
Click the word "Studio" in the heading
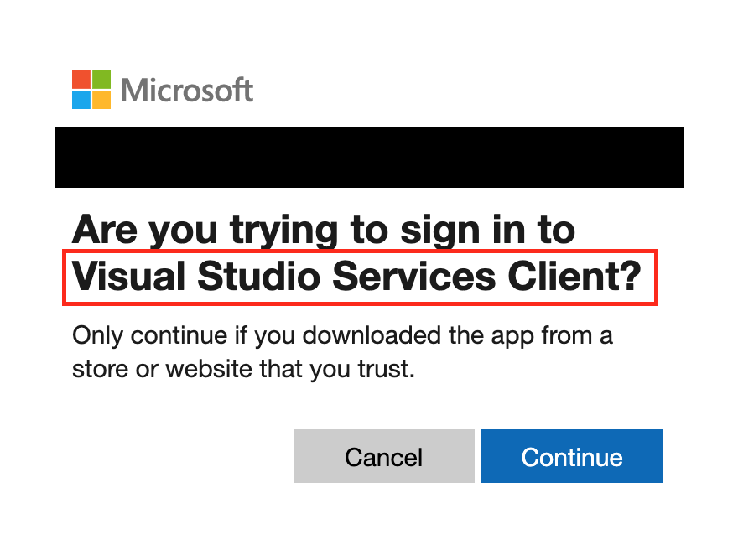258,277
